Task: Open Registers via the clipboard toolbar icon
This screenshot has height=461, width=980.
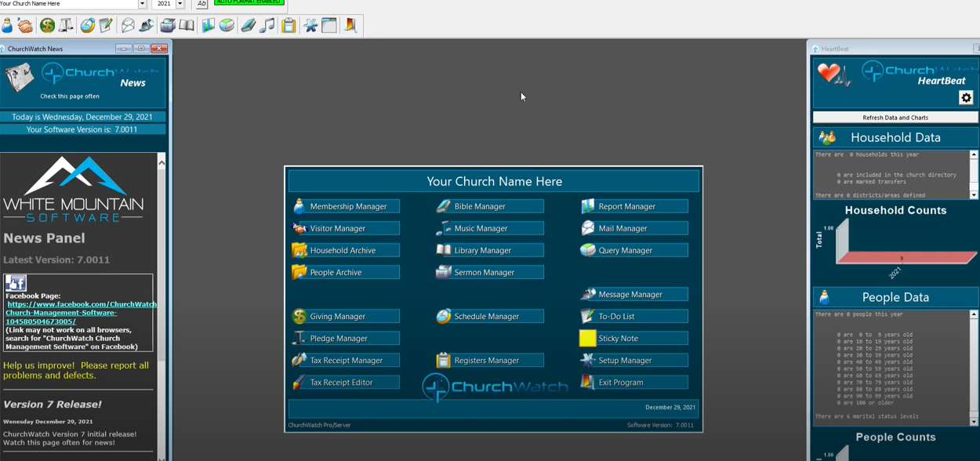Action: (289, 26)
